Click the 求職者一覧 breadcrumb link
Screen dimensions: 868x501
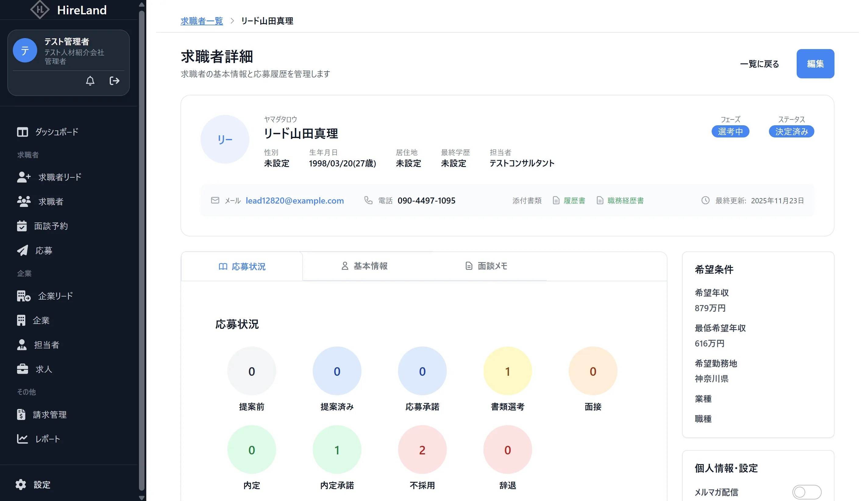[201, 21]
